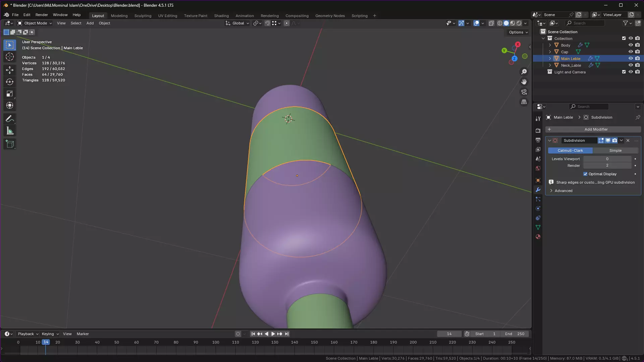Switch to the Shading workspace tab

221,16
